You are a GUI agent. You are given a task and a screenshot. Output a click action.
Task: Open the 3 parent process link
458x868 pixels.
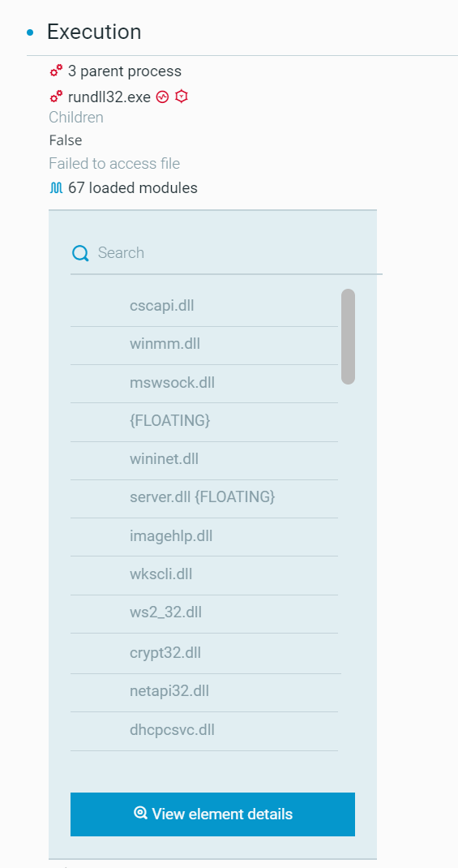click(x=125, y=71)
